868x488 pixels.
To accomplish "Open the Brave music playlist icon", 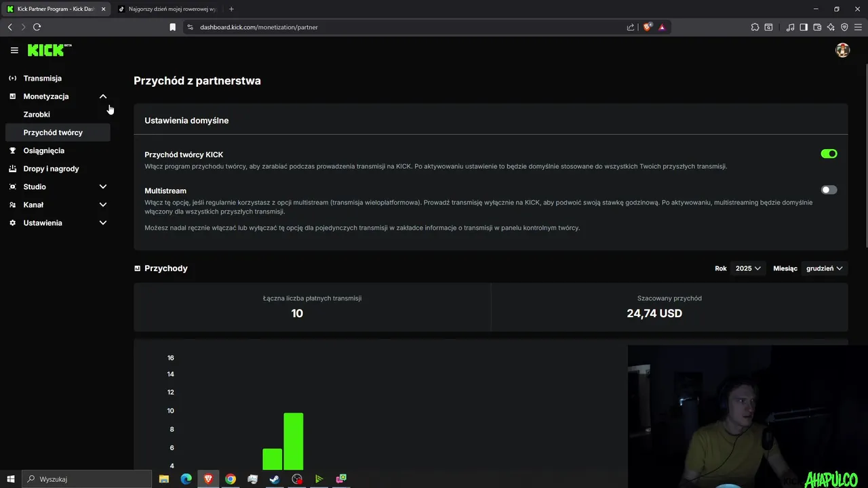I will point(790,27).
